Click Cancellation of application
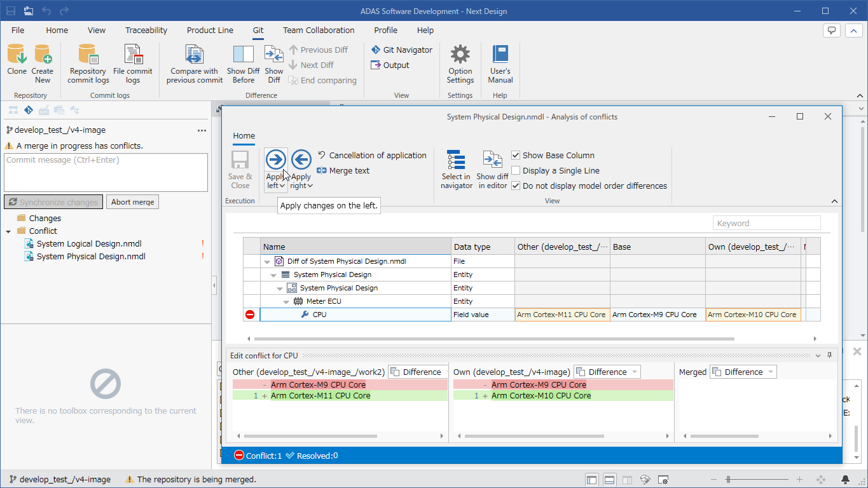This screenshot has width=868, height=488. click(x=372, y=155)
